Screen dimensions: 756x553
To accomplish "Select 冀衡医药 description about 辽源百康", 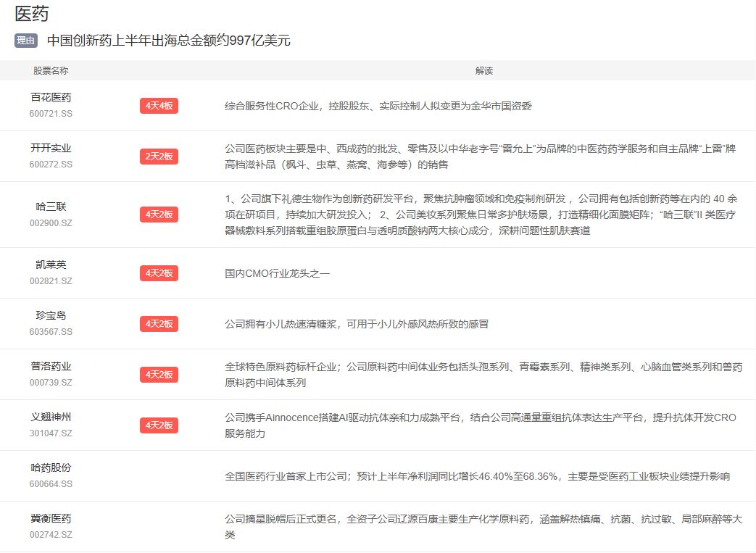I will click(x=483, y=527).
